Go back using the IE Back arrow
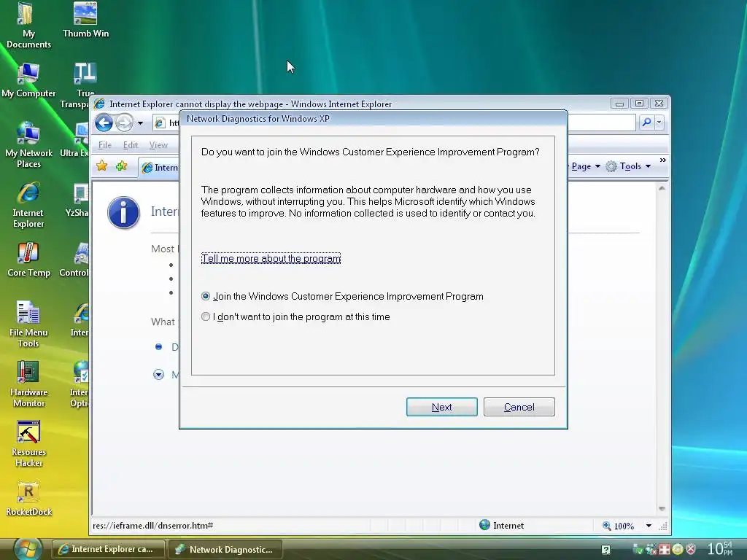Viewport: 747px width, 560px height. pos(104,122)
